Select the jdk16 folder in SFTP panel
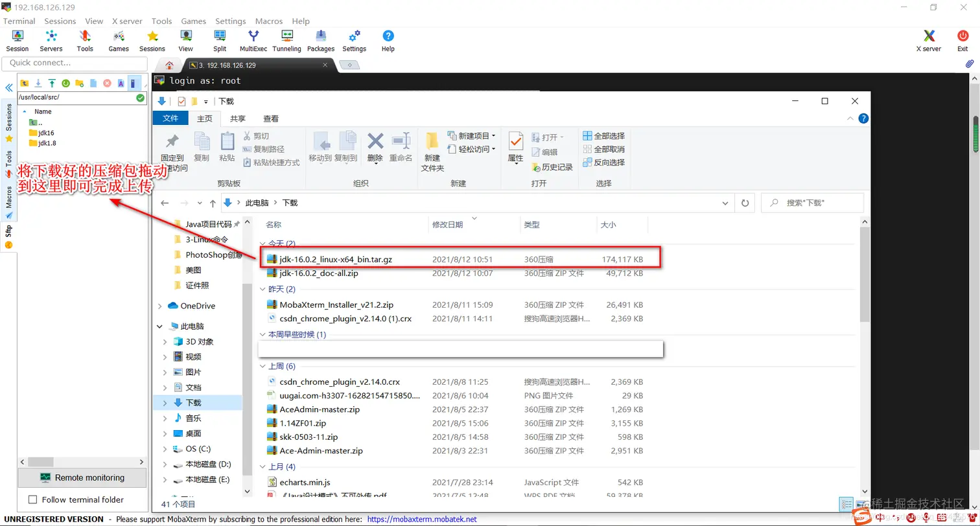Image resolution: width=980 pixels, height=526 pixels. [x=41, y=133]
